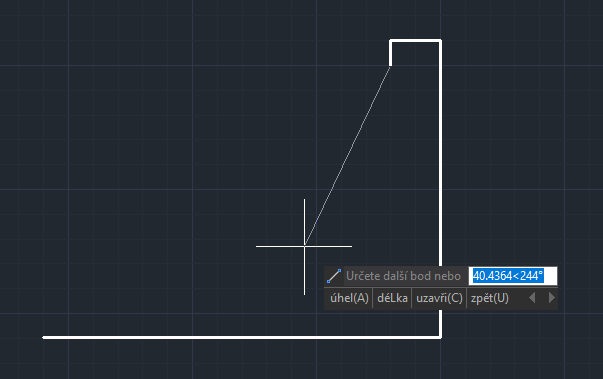Click the line command icon in prompt
The height and width of the screenshot is (379, 603).
tap(334, 276)
